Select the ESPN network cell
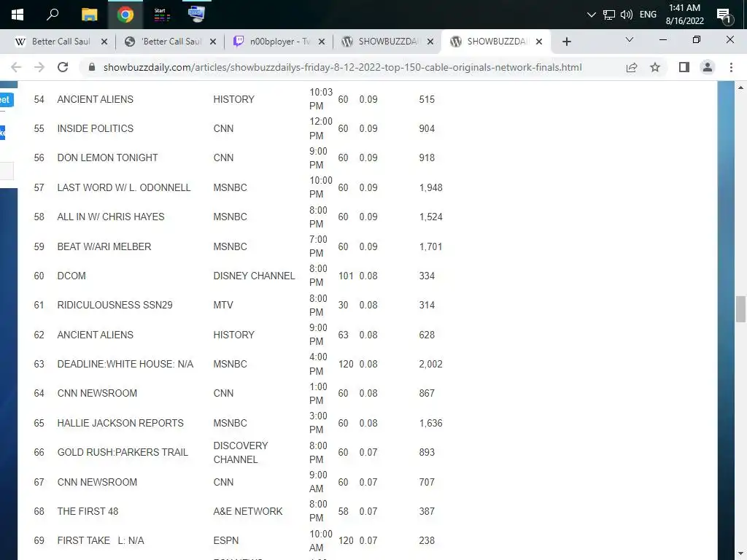 pos(226,540)
